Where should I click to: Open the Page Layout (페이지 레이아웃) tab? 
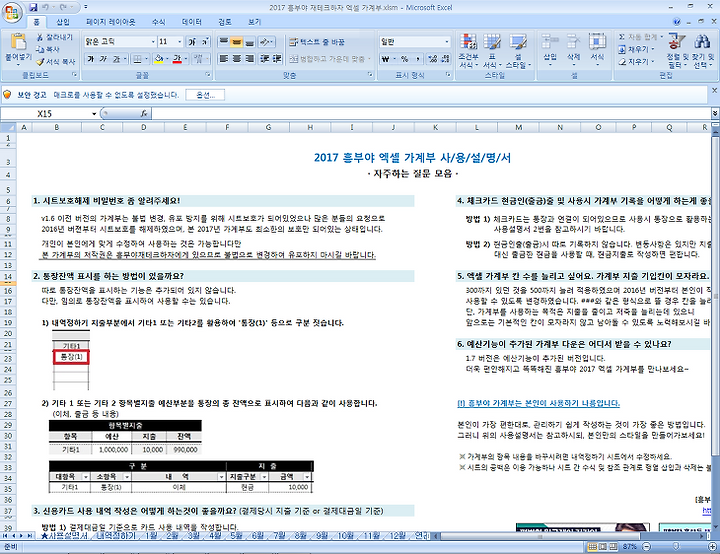point(111,22)
